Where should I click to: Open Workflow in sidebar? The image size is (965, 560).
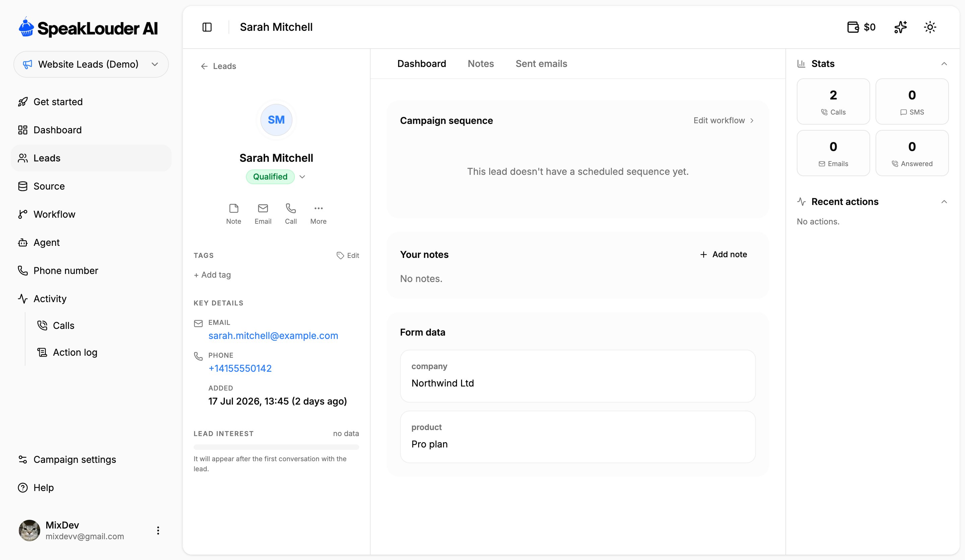click(91, 214)
